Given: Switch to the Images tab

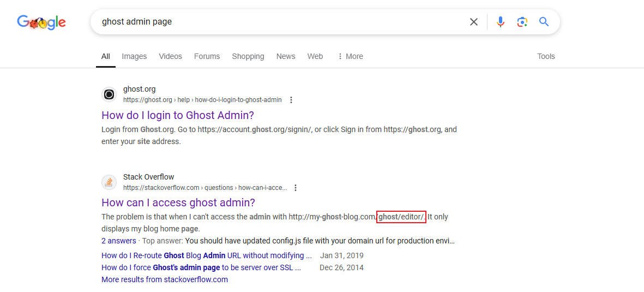Looking at the screenshot, I should click(x=134, y=56).
